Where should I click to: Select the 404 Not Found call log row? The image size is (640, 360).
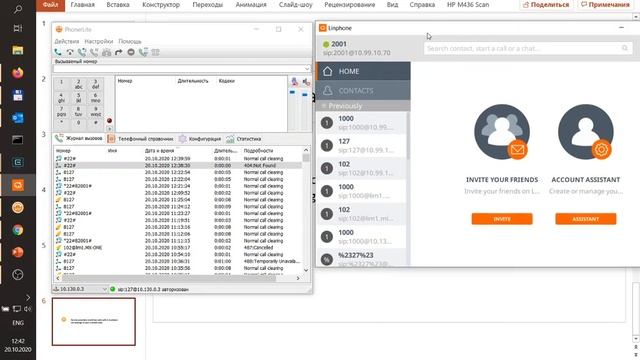pos(178,165)
